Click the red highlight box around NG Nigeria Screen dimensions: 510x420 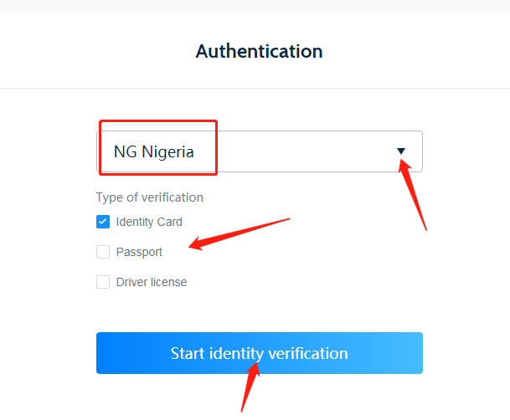[158, 122]
